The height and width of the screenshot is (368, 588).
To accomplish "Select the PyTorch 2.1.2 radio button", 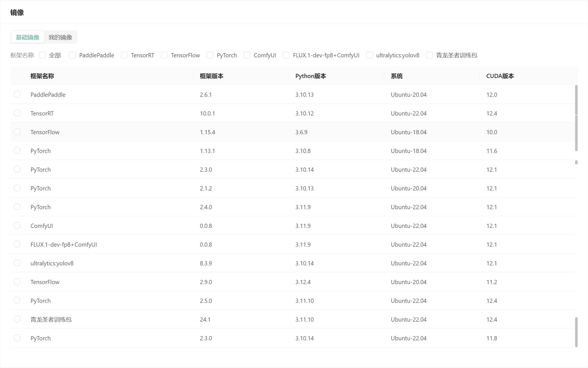I will click(x=17, y=188).
